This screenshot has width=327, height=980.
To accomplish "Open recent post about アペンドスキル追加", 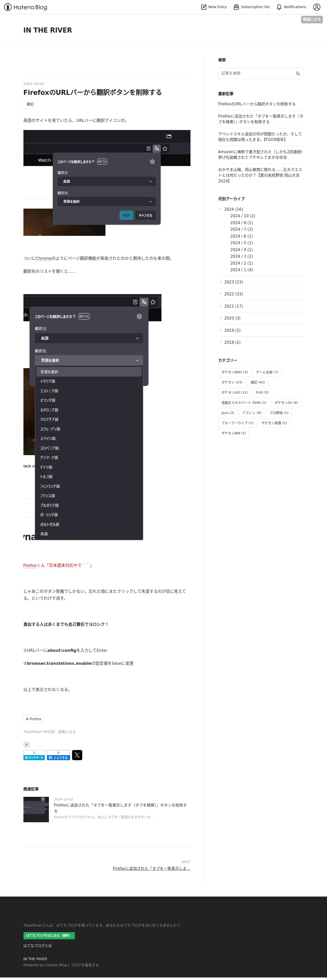I will (x=260, y=137).
